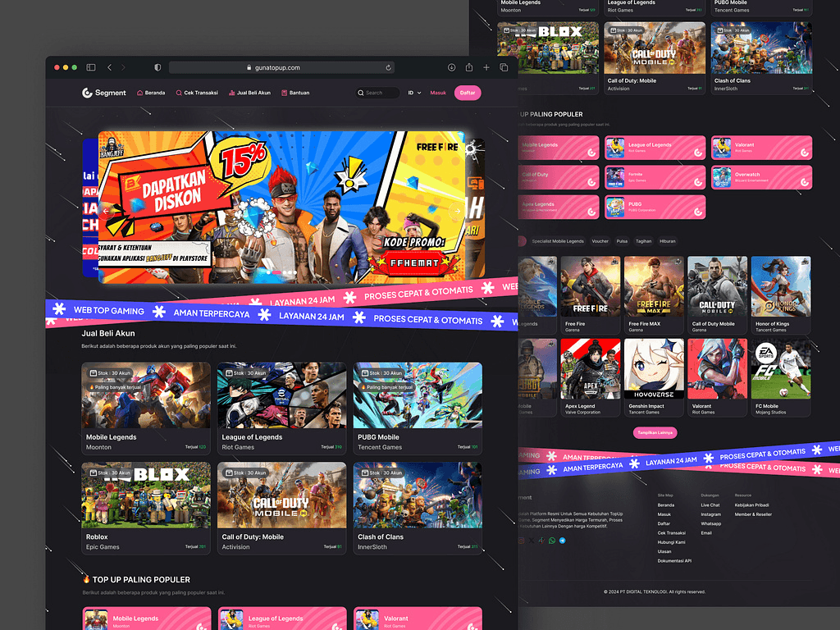
Task: Click the TikTok icon in back page footer
Action: pyautogui.click(x=541, y=541)
